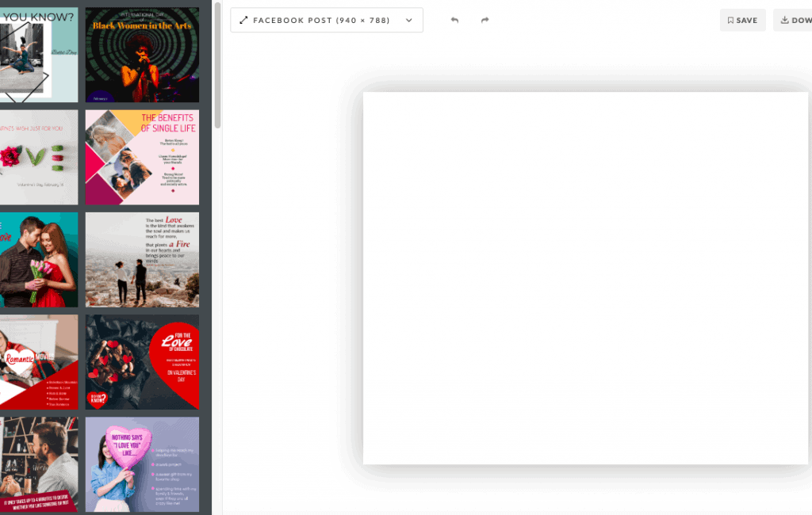812x515 pixels.
Task: Click the undo arrow icon
Action: pyautogui.click(x=454, y=20)
